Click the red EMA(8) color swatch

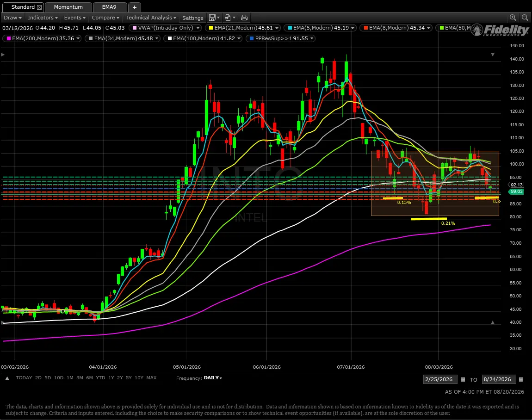pos(366,28)
